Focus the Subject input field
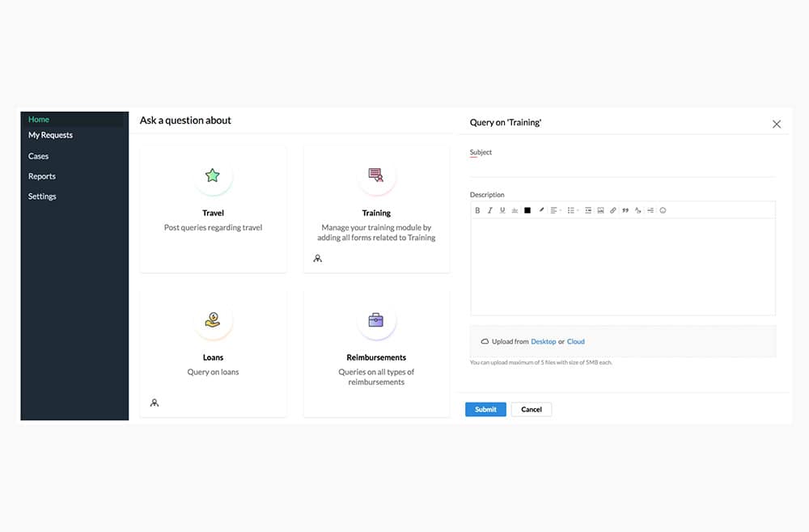This screenshot has width=809, height=532. coord(622,168)
